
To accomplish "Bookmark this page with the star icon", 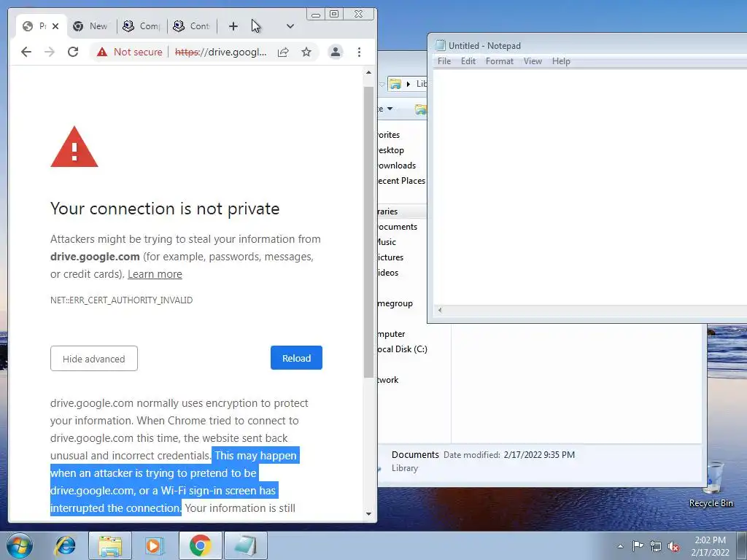I will click(x=306, y=52).
